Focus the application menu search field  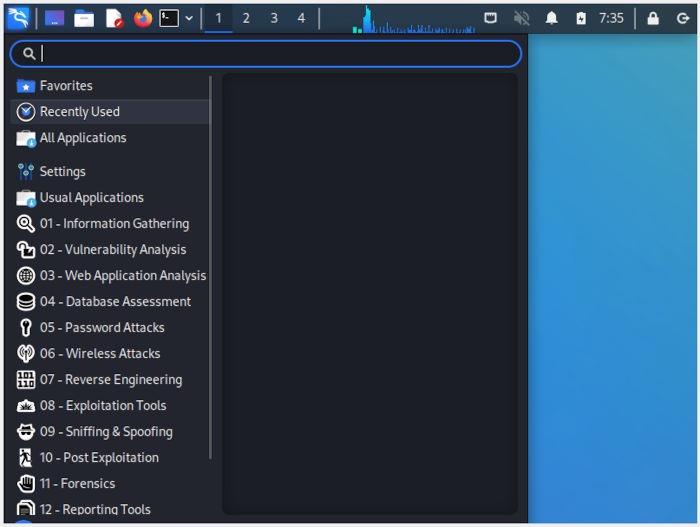coord(266,54)
